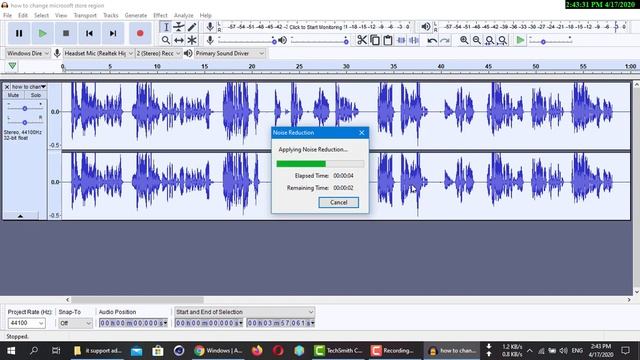The image size is (640, 360).
Task: Click the Copy icon
Action: [x=375, y=40]
